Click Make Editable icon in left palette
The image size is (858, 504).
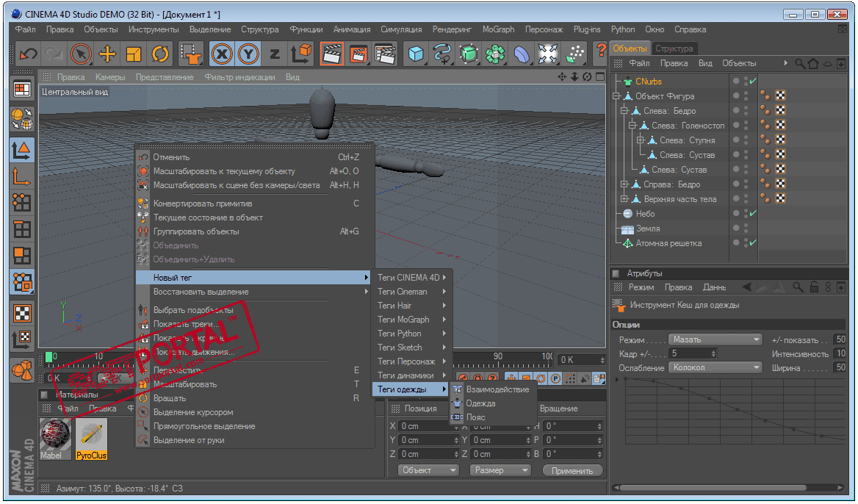(22, 118)
